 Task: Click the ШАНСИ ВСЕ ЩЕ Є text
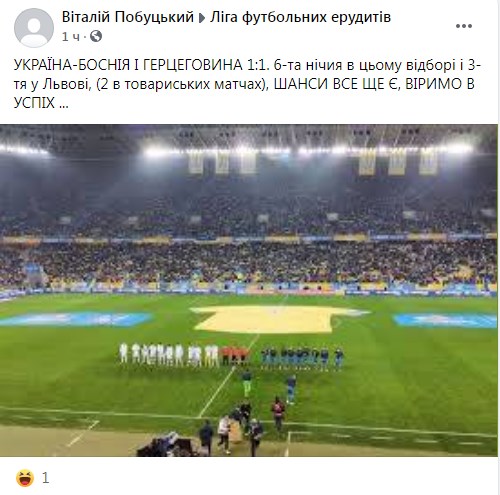pos(336,84)
